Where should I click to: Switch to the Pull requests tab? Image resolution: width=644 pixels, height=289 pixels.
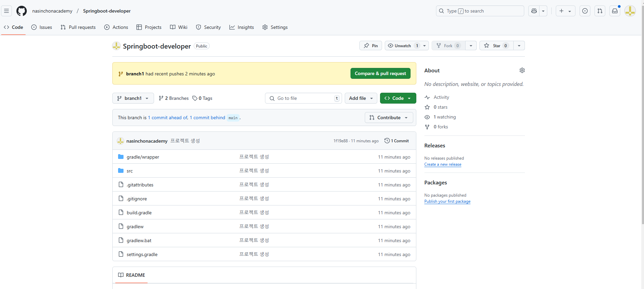(x=78, y=27)
